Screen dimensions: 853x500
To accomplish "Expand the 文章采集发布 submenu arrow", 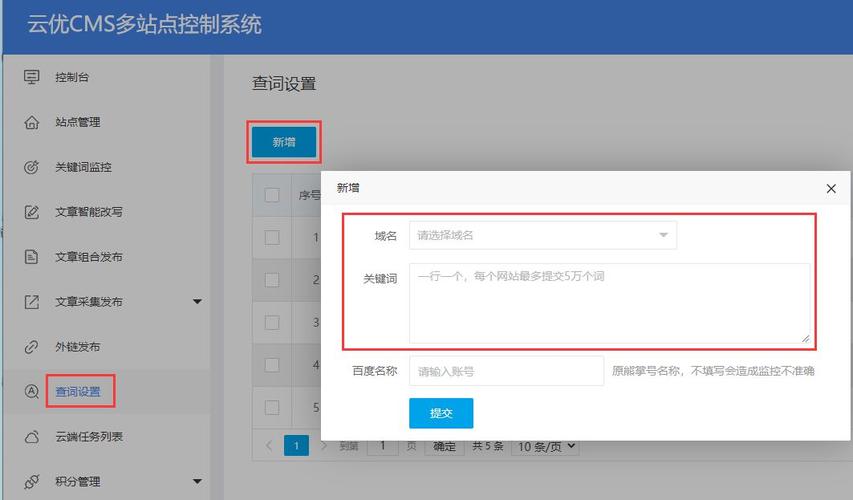I will [x=197, y=301].
